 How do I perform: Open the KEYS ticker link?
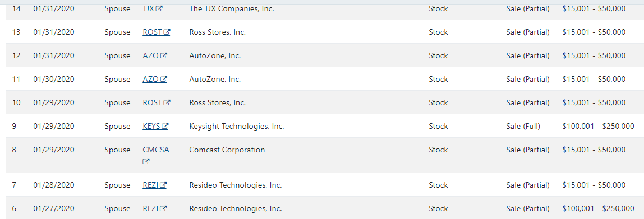pos(155,127)
